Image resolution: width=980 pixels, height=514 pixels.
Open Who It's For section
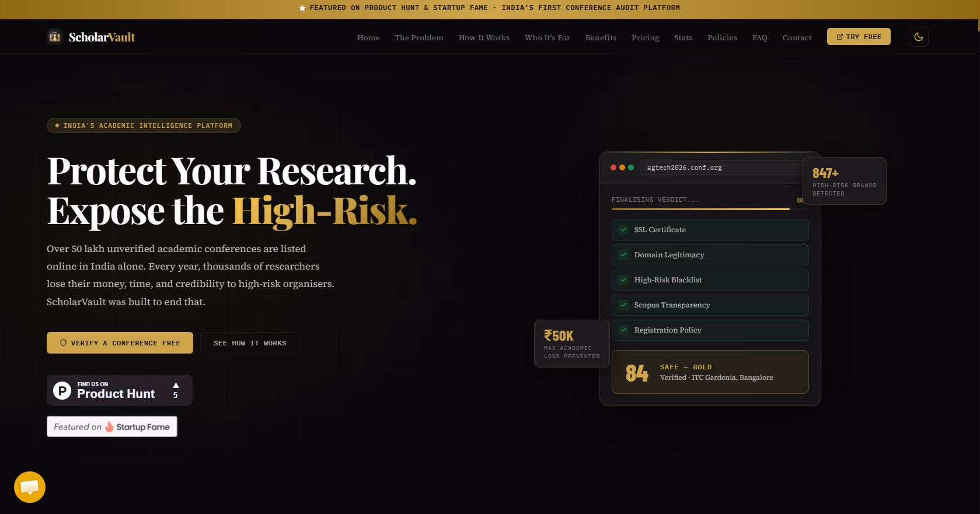click(547, 37)
